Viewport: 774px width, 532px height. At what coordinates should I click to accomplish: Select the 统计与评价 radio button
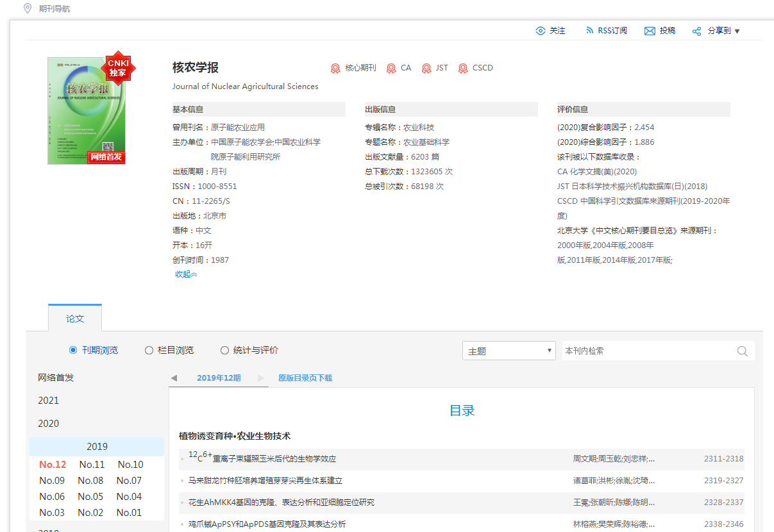[x=224, y=350]
